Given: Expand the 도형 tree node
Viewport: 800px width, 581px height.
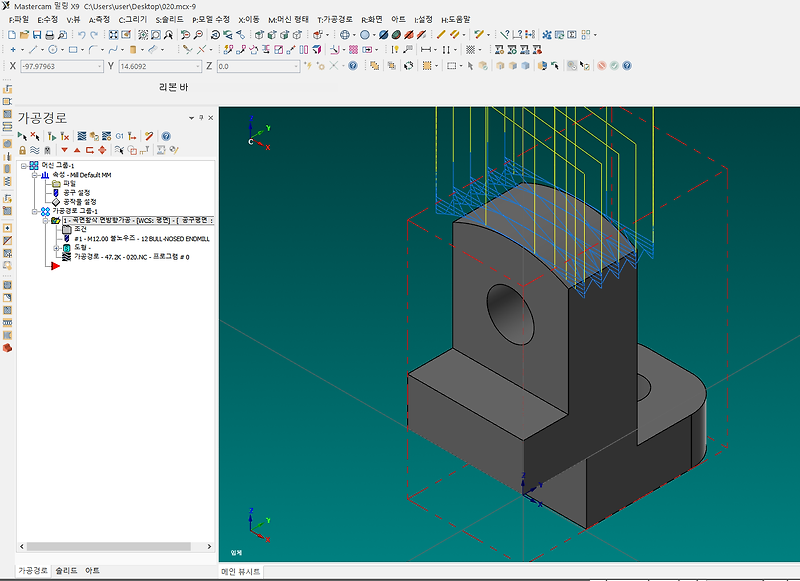Looking at the screenshot, I should (x=57, y=247).
